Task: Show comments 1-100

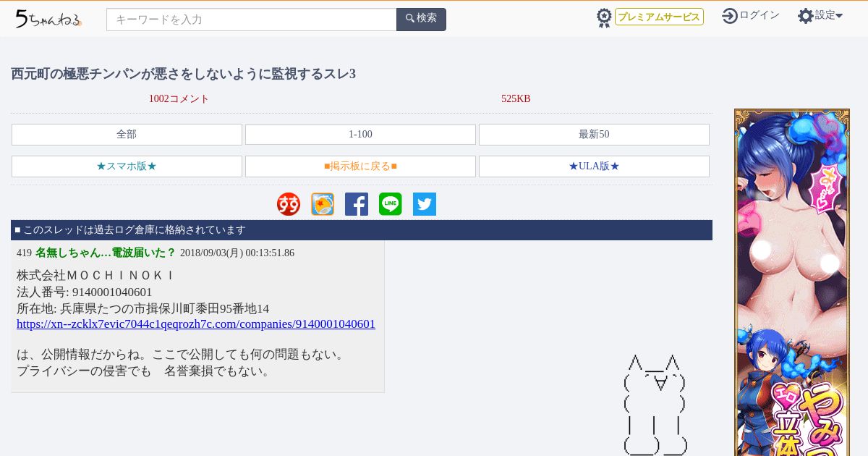Action: point(360,135)
